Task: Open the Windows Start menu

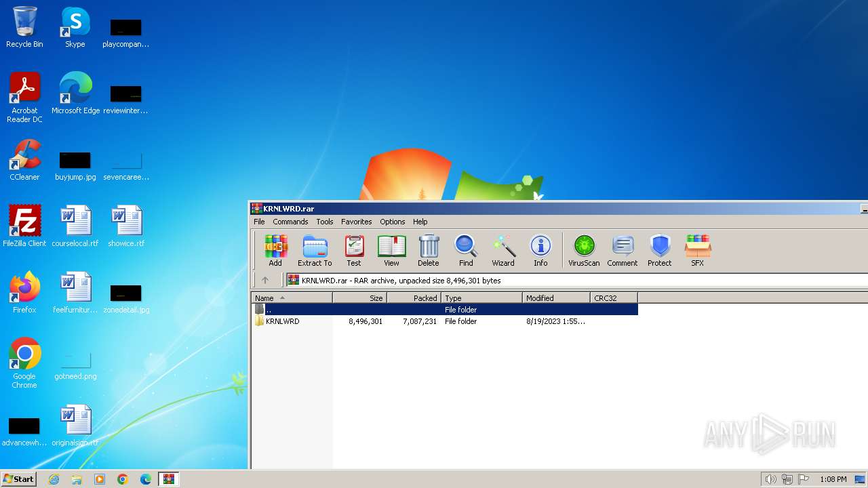Action: click(18, 479)
